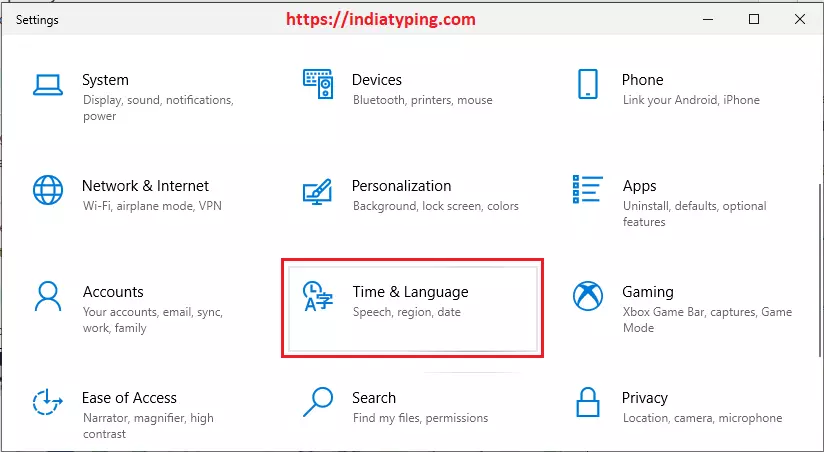Select the Privacy padlock icon
Screen dimensions: 824x452
[588, 402]
